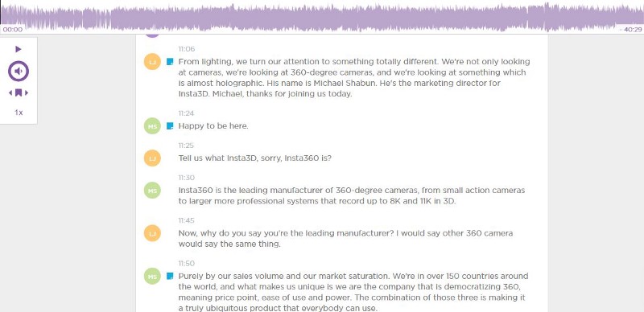
Task: Place the cursor in "Happy to be here."
Action: pos(213,126)
